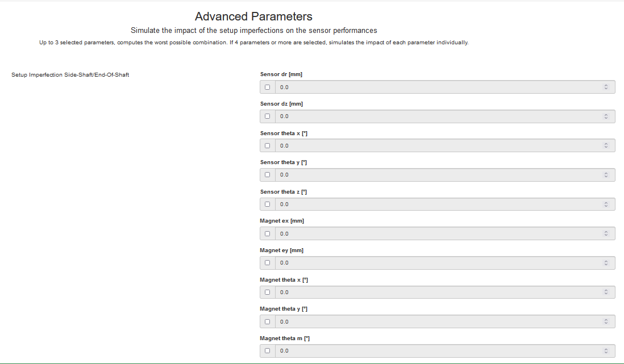Enable the Sensor dr checkbox
624x364 pixels.
click(x=268, y=87)
